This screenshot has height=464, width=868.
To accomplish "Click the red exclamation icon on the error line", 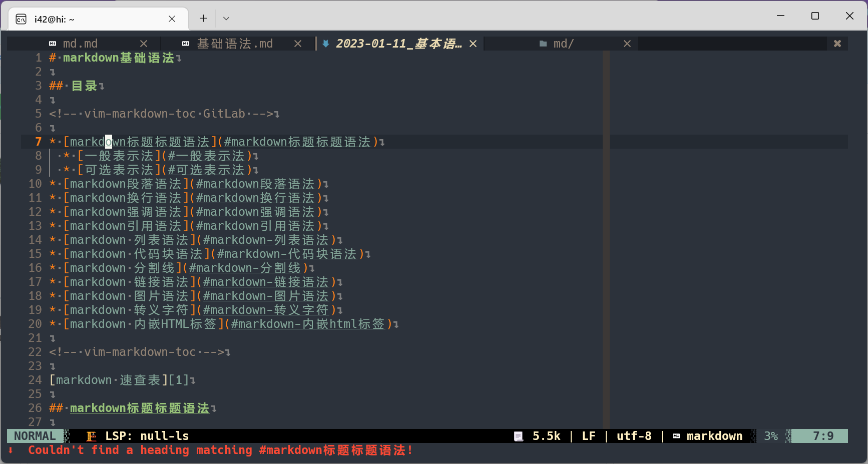I will pyautogui.click(x=11, y=450).
